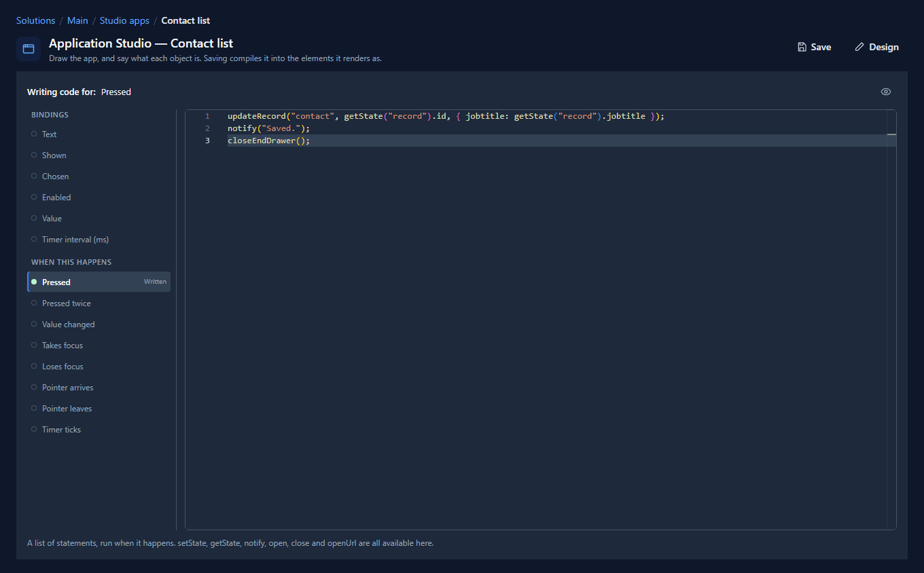Open the Studio apps breadcrumb link
This screenshot has height=573, width=924.
pos(124,20)
